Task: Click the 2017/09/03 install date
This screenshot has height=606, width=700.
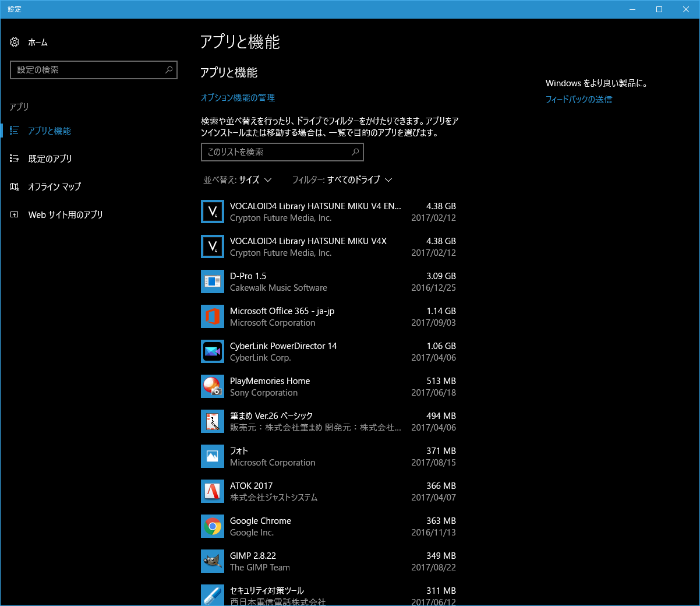Action: pyautogui.click(x=434, y=323)
